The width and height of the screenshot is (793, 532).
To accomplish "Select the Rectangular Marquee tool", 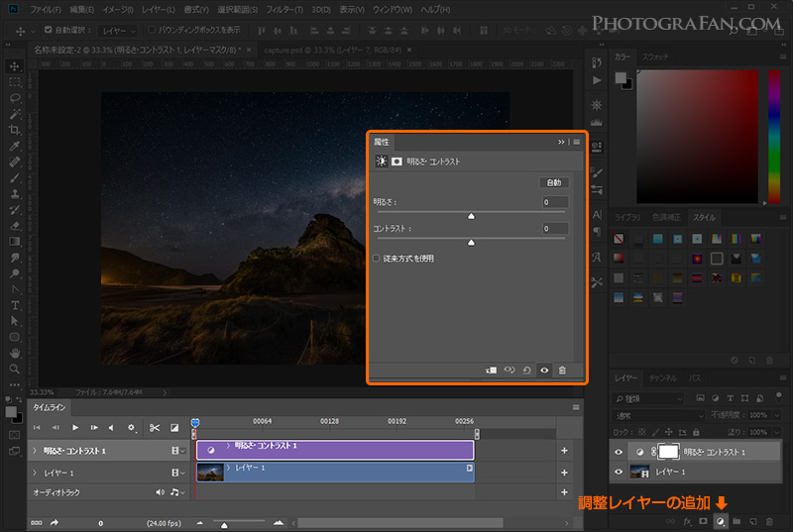I will 15,82.
